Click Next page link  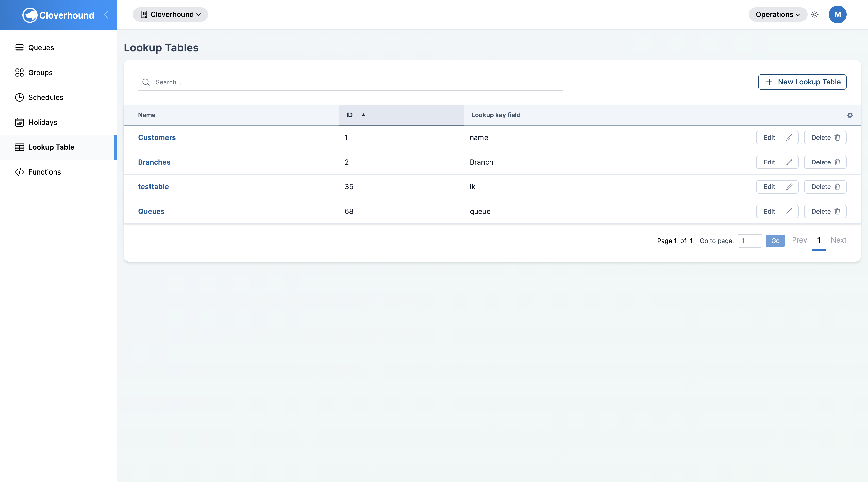point(838,240)
